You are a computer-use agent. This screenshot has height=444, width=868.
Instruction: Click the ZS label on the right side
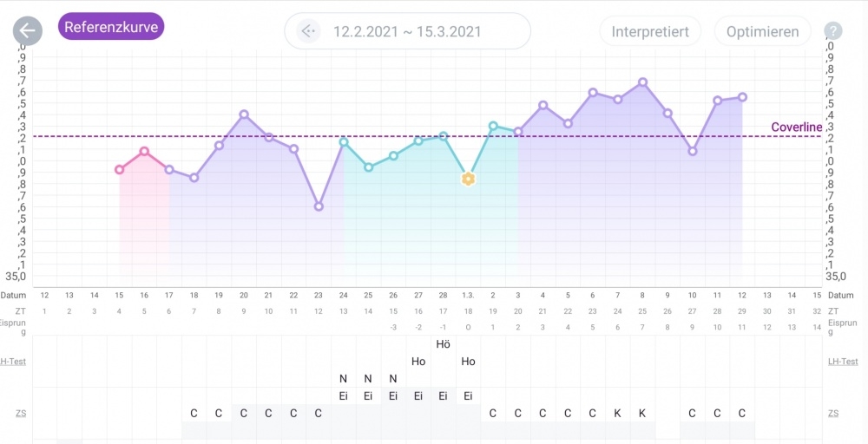(833, 414)
